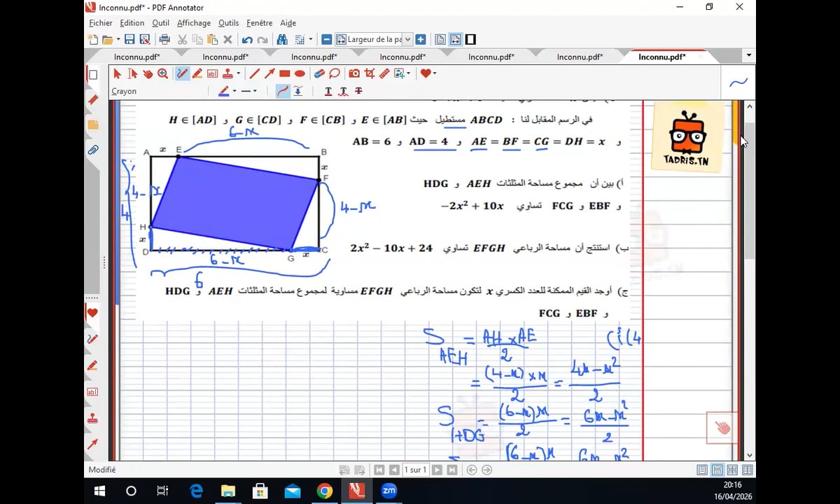Switch to the second Inconnu.pdf* tab
The height and width of the screenshot is (504, 840).
click(x=225, y=57)
